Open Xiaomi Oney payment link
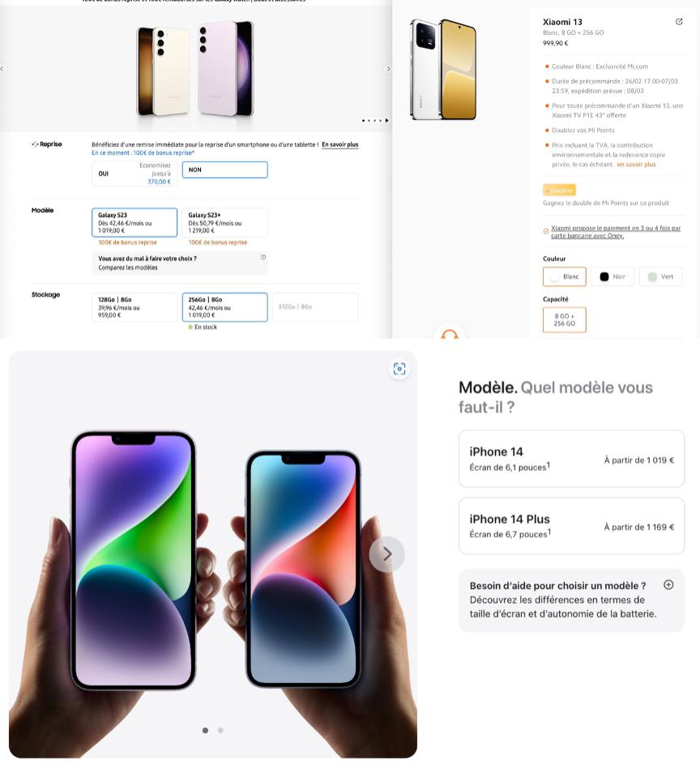 pos(616,232)
